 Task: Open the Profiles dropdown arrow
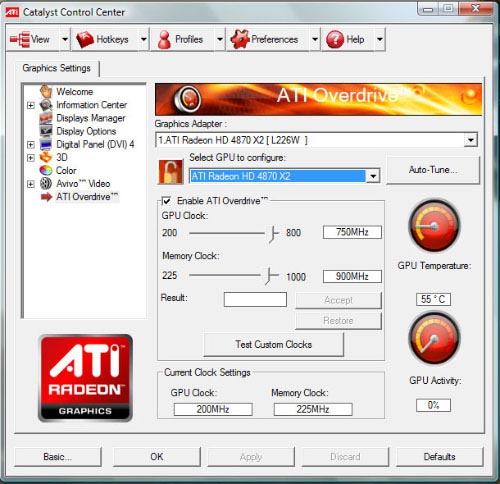pos(220,39)
